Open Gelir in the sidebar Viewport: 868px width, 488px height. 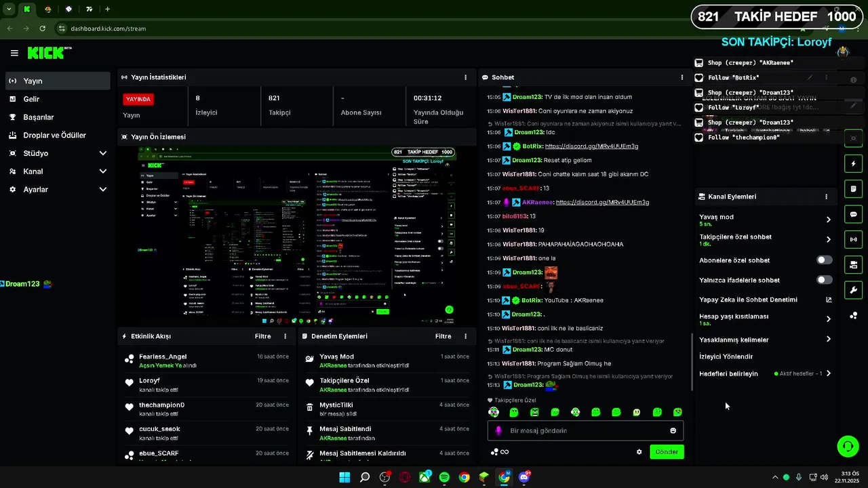[58, 99]
